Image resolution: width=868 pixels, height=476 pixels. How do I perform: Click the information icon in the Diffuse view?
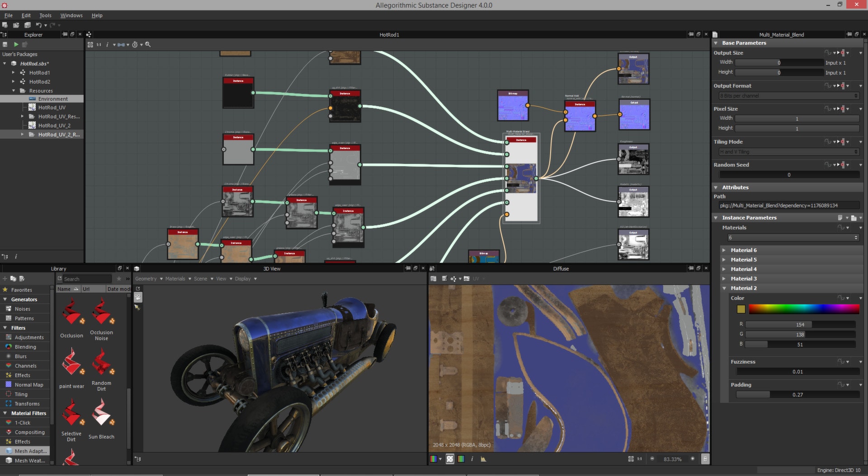(472, 459)
